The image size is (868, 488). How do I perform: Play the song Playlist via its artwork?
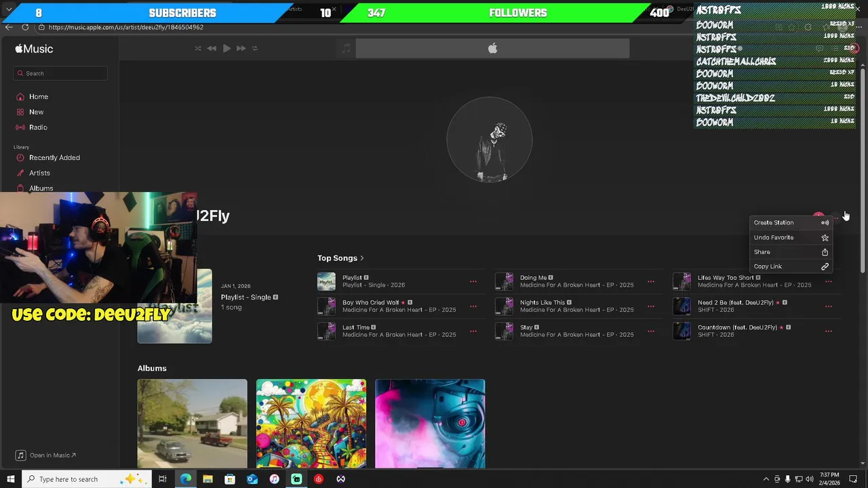(326, 281)
